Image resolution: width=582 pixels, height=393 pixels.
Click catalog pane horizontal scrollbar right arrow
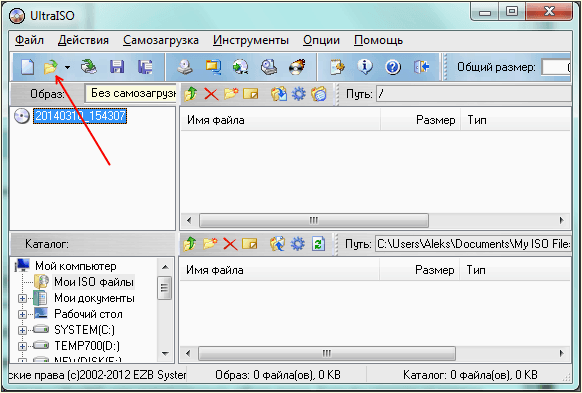coord(562,353)
